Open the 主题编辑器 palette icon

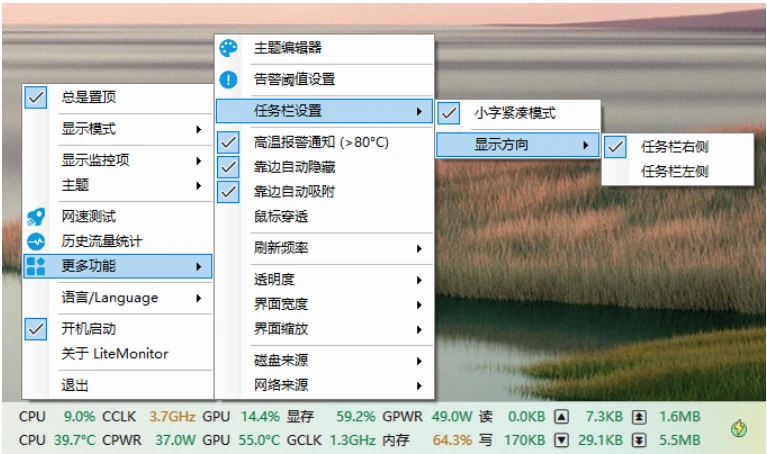tap(229, 48)
